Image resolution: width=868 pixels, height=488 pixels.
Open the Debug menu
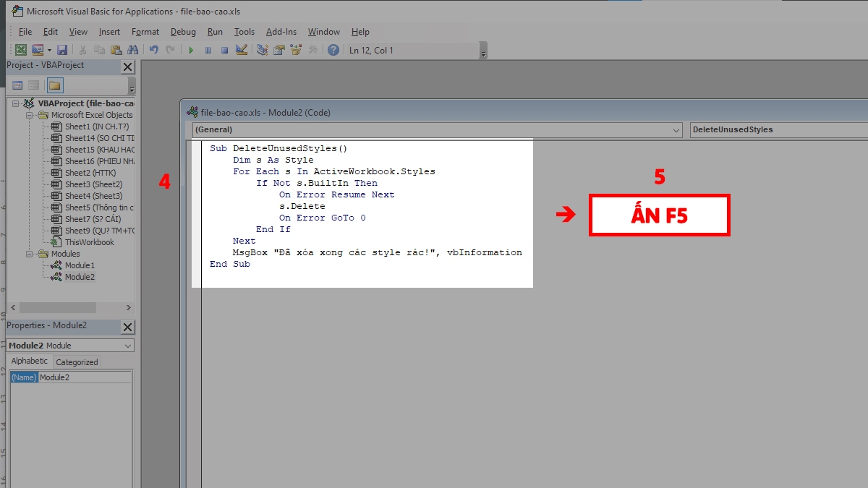pyautogui.click(x=183, y=31)
